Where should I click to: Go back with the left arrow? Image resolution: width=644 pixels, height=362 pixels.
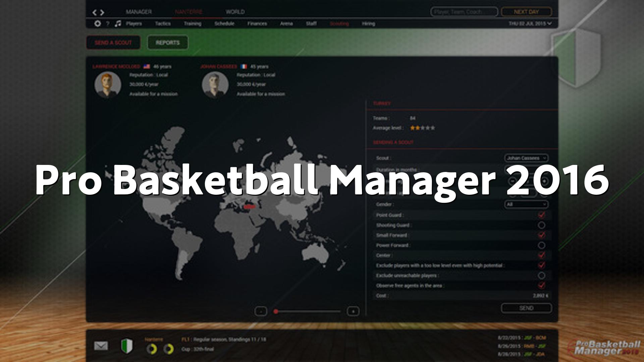[x=95, y=12]
